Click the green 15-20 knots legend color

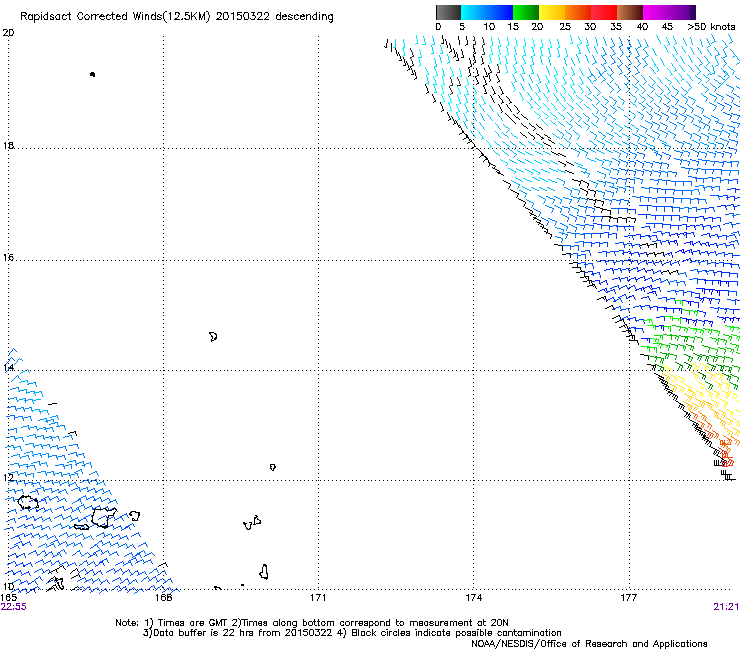526,12
